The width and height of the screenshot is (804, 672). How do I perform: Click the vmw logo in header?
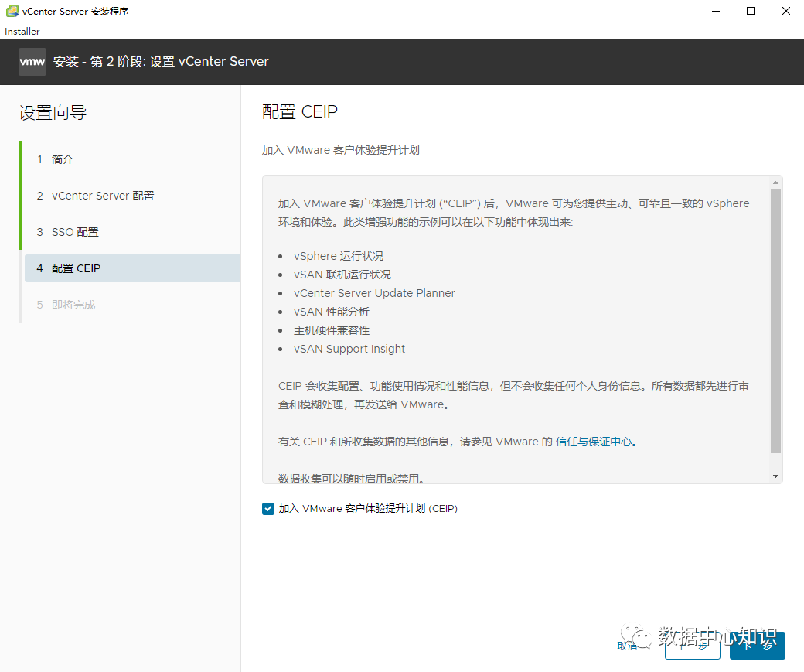[32, 62]
